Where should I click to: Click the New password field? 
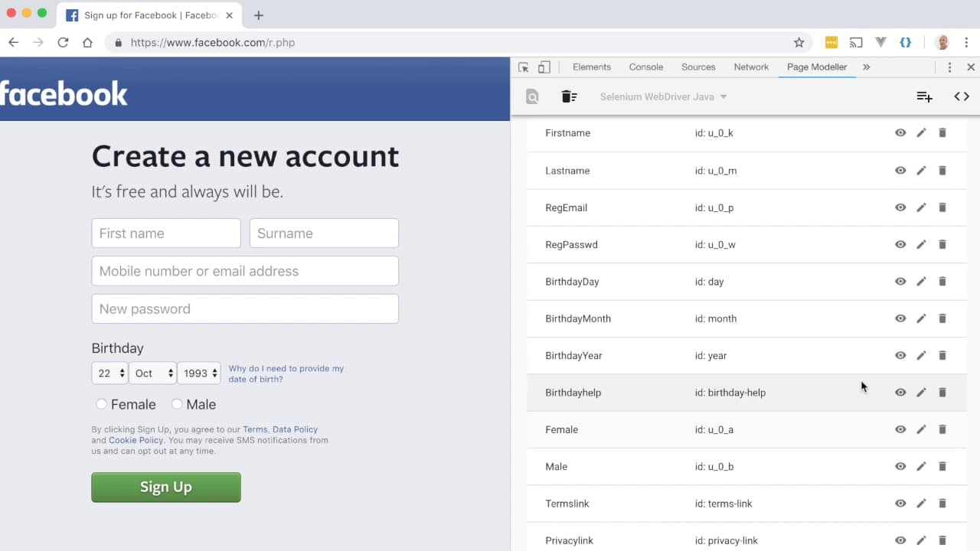[x=245, y=309]
